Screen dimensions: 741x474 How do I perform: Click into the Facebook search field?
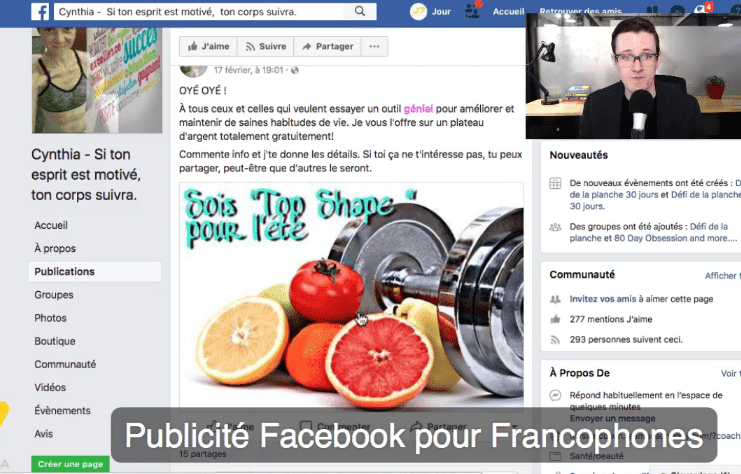click(x=203, y=11)
